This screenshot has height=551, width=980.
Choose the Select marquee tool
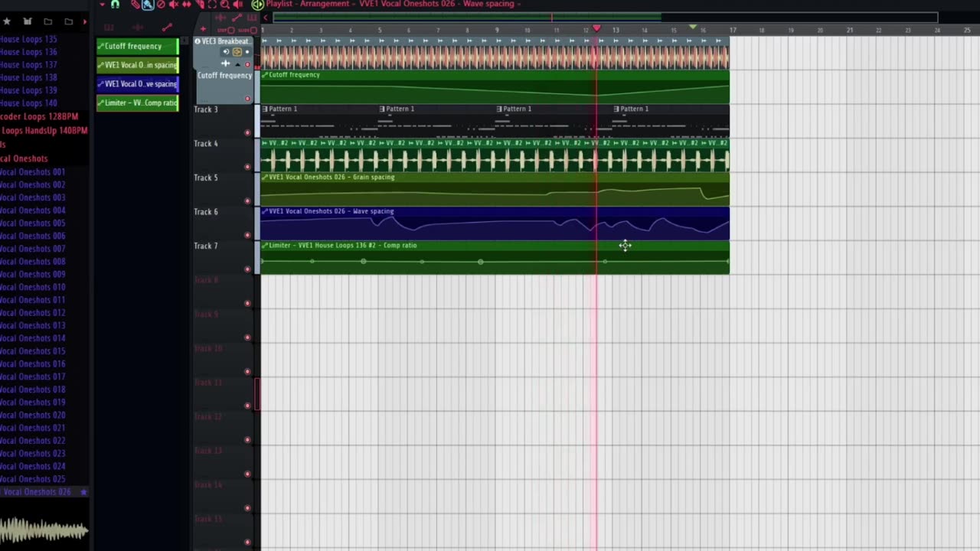click(212, 5)
